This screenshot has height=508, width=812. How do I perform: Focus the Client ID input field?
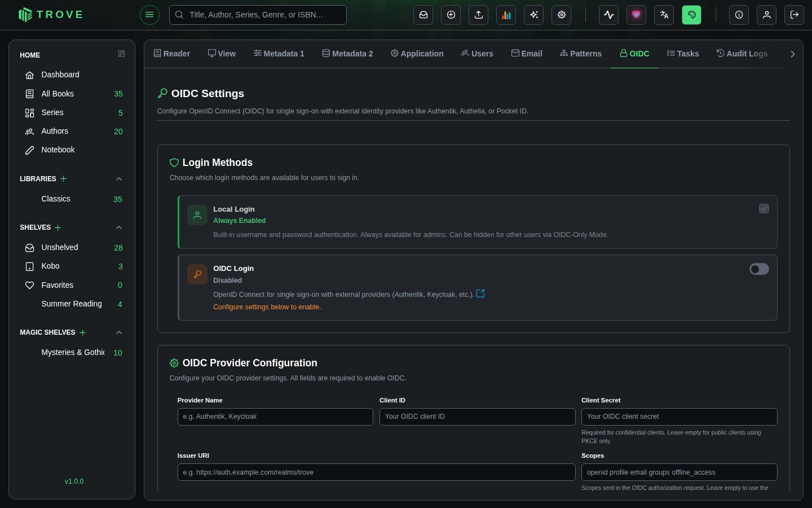pyautogui.click(x=477, y=417)
